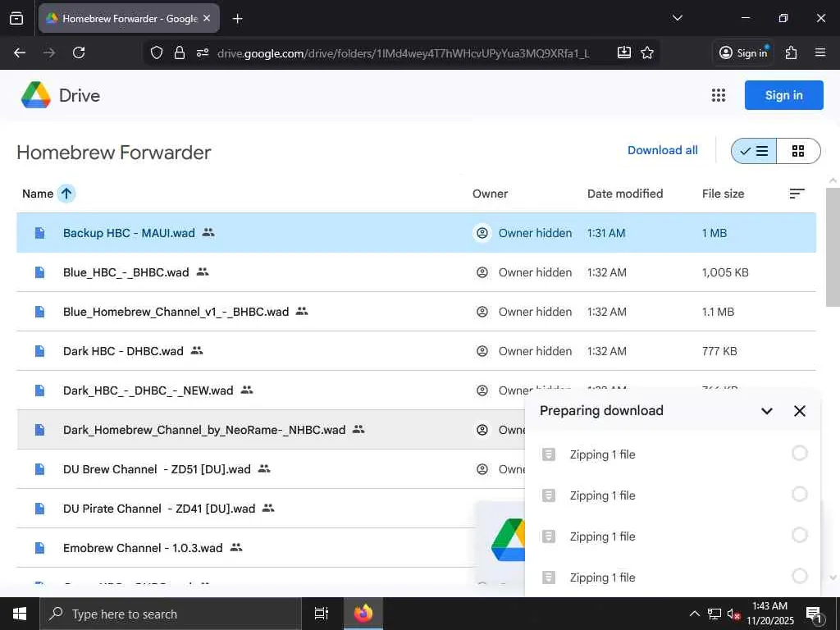Close the Homebrew Forwarder tab
The height and width of the screenshot is (630, 840).
click(207, 18)
